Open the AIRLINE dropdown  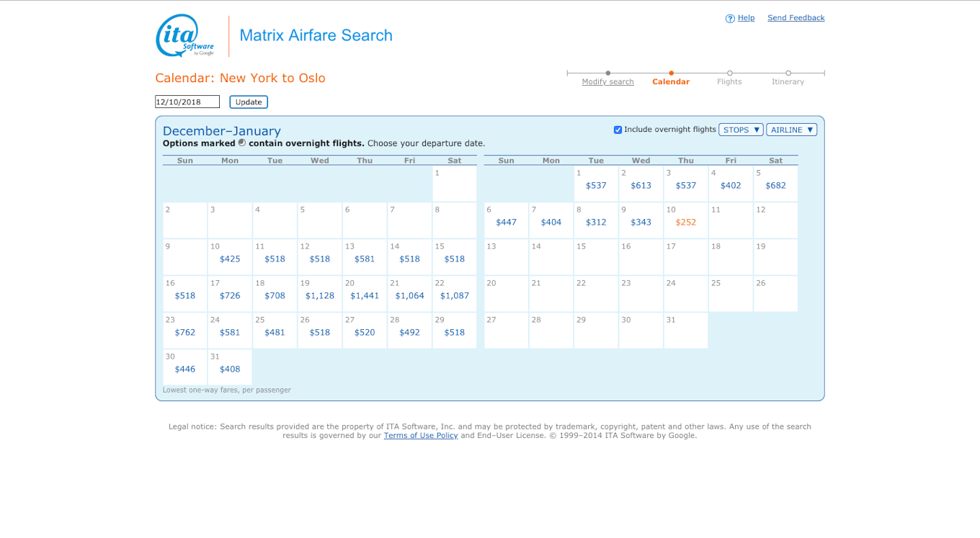791,130
